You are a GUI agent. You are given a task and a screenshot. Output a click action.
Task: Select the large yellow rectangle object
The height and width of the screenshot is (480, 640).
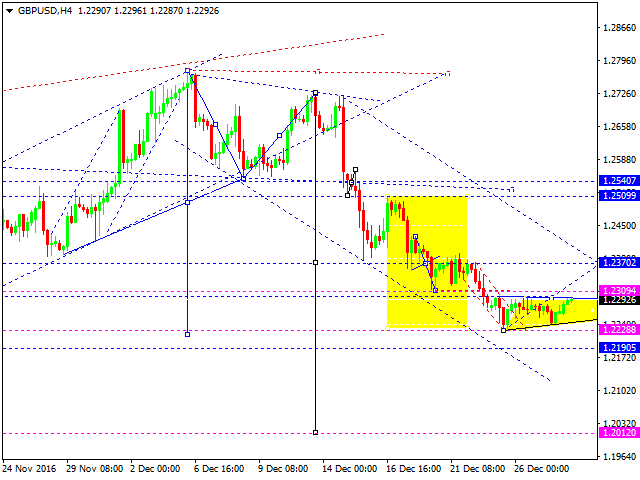pyautogui.click(x=427, y=262)
